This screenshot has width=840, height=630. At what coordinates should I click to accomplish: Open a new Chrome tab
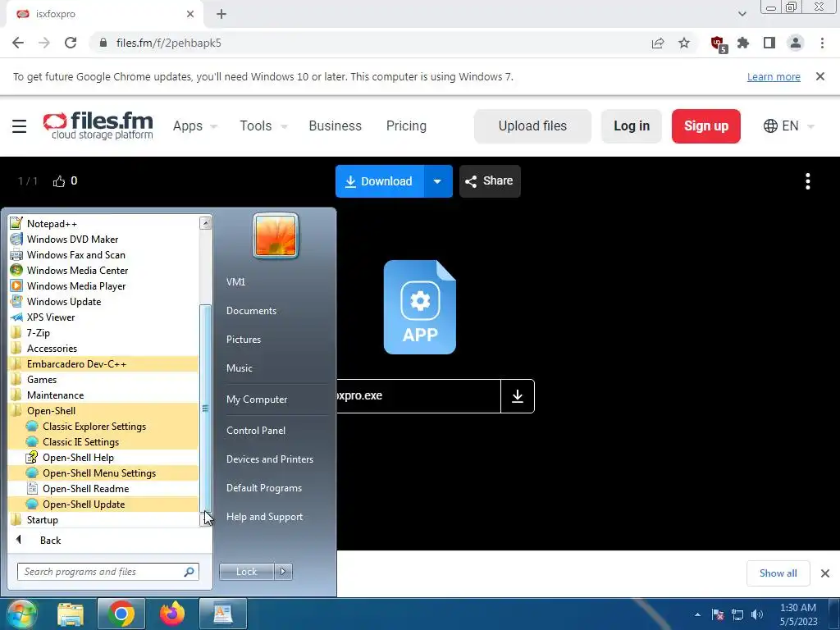pyautogui.click(x=221, y=14)
